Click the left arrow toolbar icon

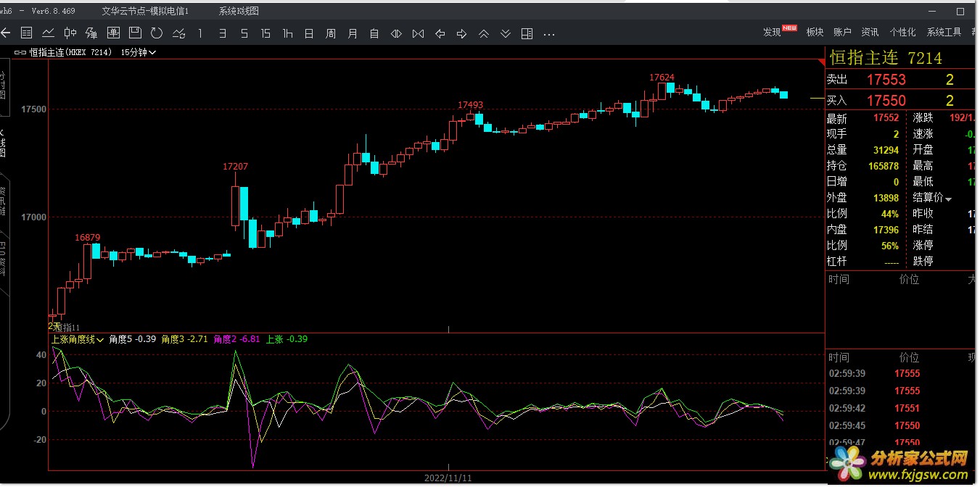[440, 33]
